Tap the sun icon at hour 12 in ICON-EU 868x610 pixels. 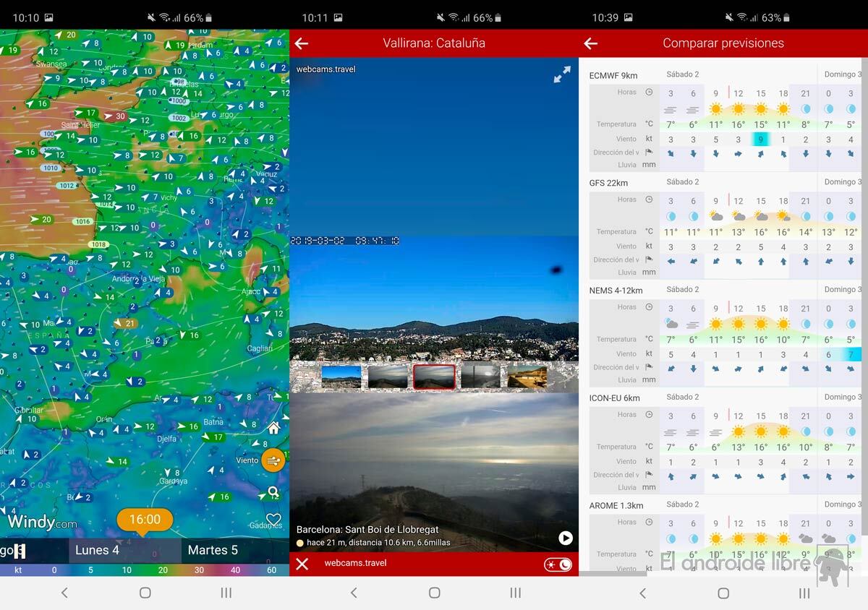click(739, 432)
